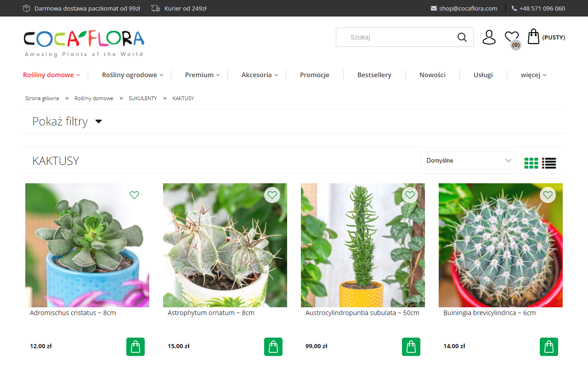Expand the Rośliny ogrodowe menu
Image resolution: width=588 pixels, height=367 pixels.
coord(132,75)
